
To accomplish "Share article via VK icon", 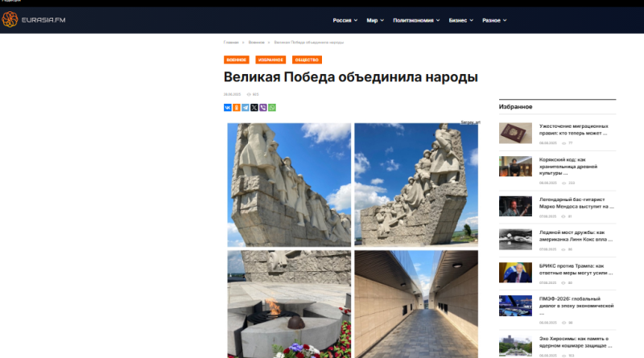I will 228,108.
